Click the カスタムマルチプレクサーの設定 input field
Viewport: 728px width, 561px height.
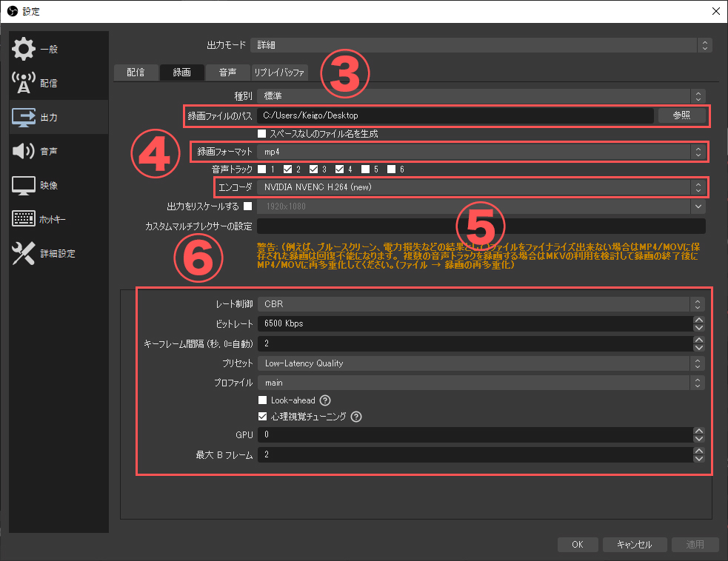[x=481, y=226]
